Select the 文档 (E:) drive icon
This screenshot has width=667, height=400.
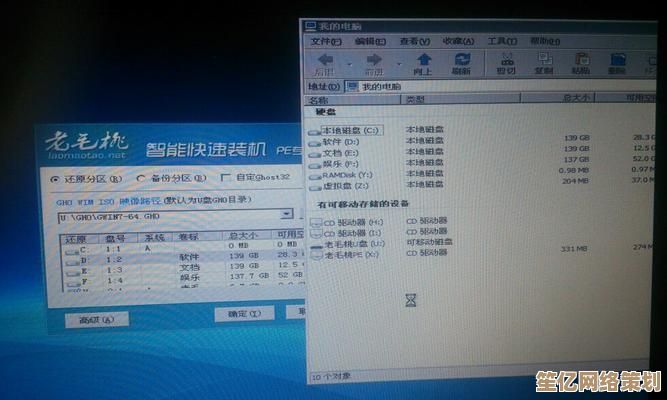[x=315, y=154]
